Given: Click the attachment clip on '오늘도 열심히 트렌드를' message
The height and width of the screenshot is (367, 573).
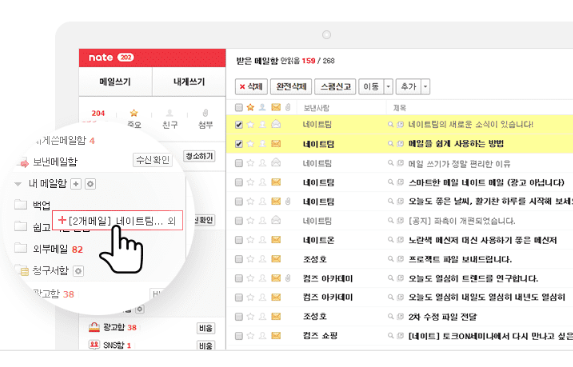Looking at the screenshot, I should click(x=288, y=278).
